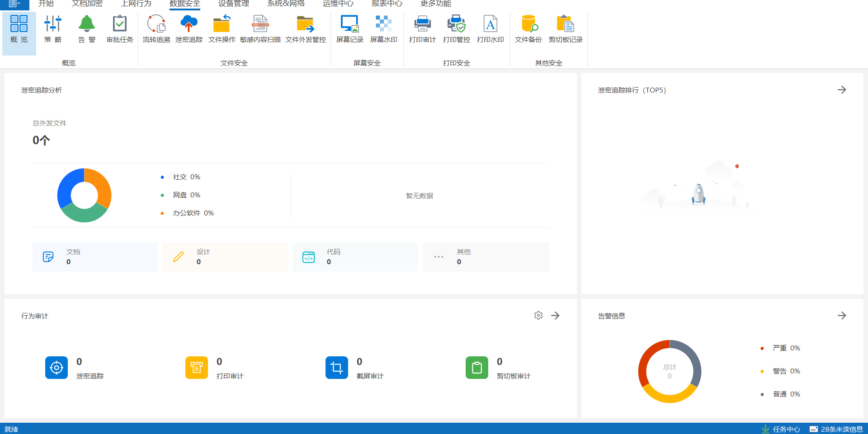Click the 泄密追踪 cloud upload icon

point(189,23)
